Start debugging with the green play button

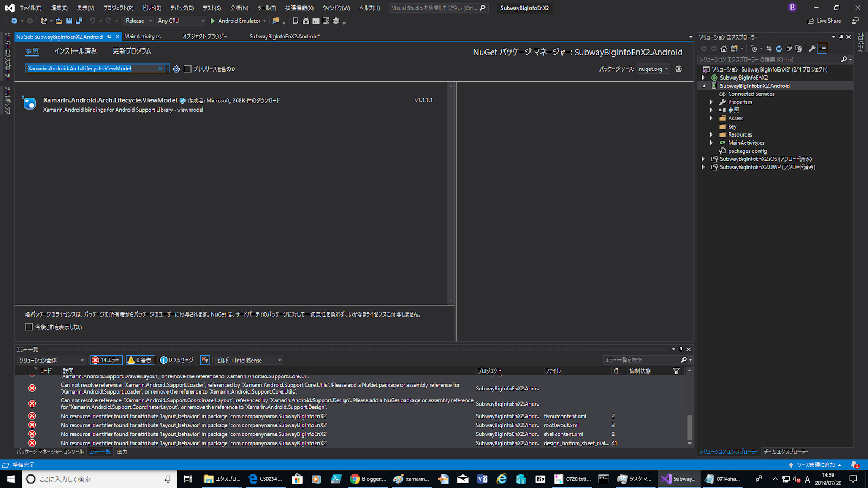tap(213, 21)
